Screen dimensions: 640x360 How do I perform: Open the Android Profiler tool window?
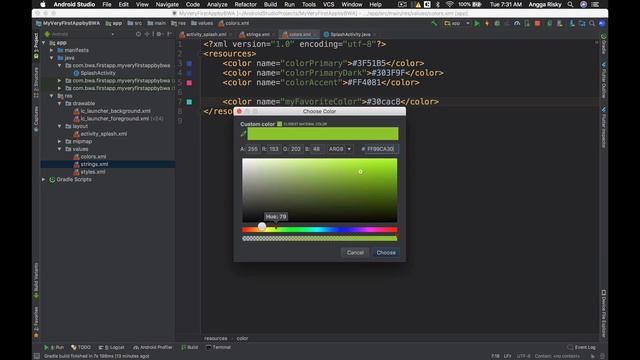tap(153, 347)
